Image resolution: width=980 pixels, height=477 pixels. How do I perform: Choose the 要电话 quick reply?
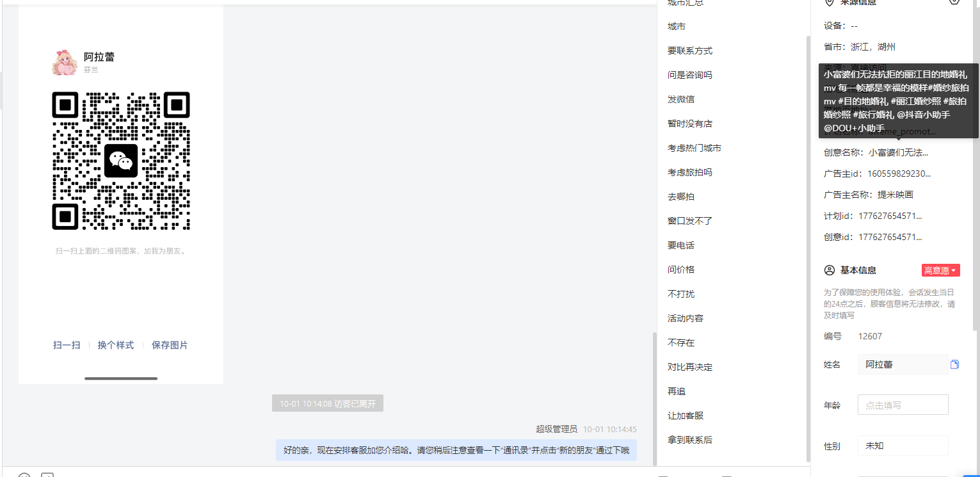(x=681, y=245)
